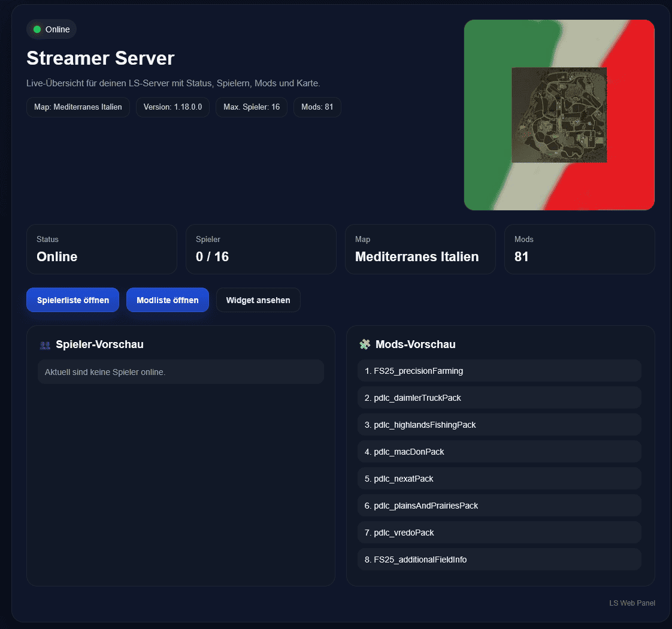Click the Mods: 81 chip
Image resolution: width=672 pixels, height=629 pixels.
(x=317, y=107)
